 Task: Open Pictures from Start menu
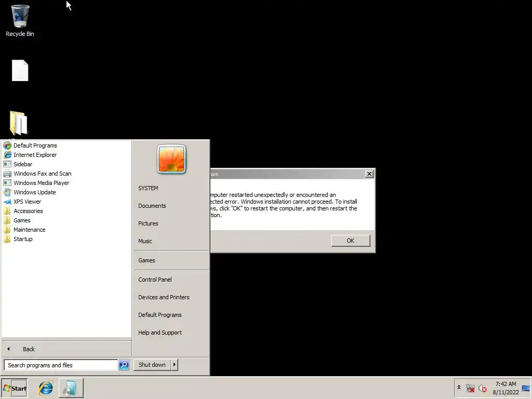pyautogui.click(x=148, y=223)
